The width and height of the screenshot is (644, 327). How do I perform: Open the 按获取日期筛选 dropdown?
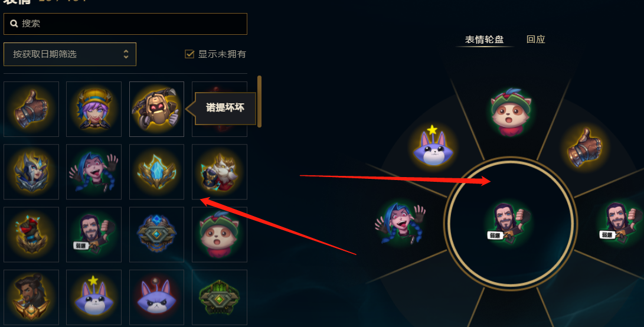pos(70,54)
